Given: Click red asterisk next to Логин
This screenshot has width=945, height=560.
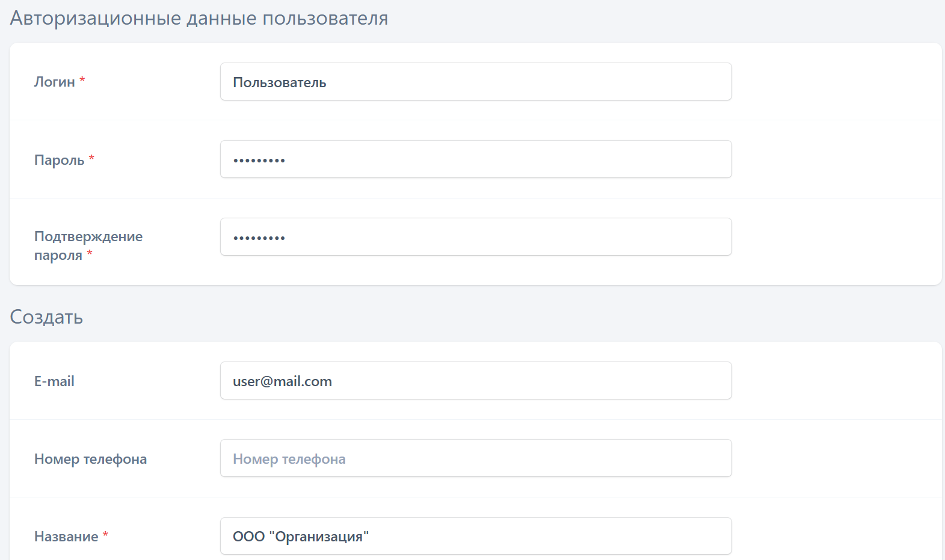Looking at the screenshot, I should point(82,79).
